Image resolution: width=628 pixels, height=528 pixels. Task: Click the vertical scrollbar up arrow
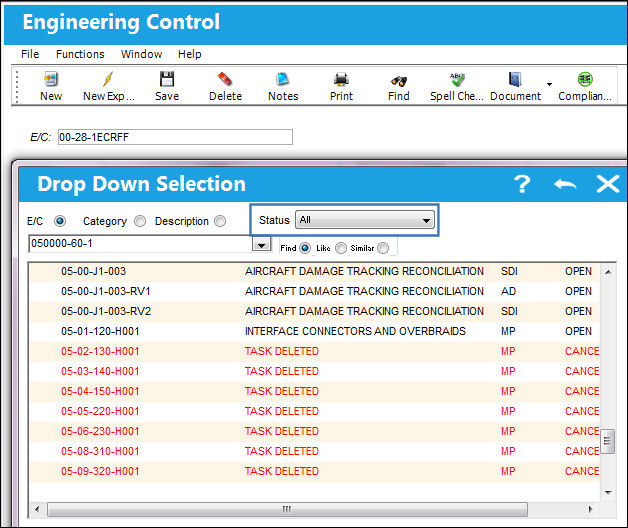[x=608, y=272]
